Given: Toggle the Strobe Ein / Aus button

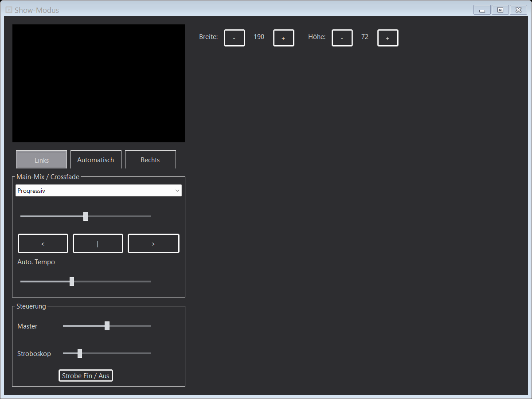Looking at the screenshot, I should pyautogui.click(x=86, y=376).
